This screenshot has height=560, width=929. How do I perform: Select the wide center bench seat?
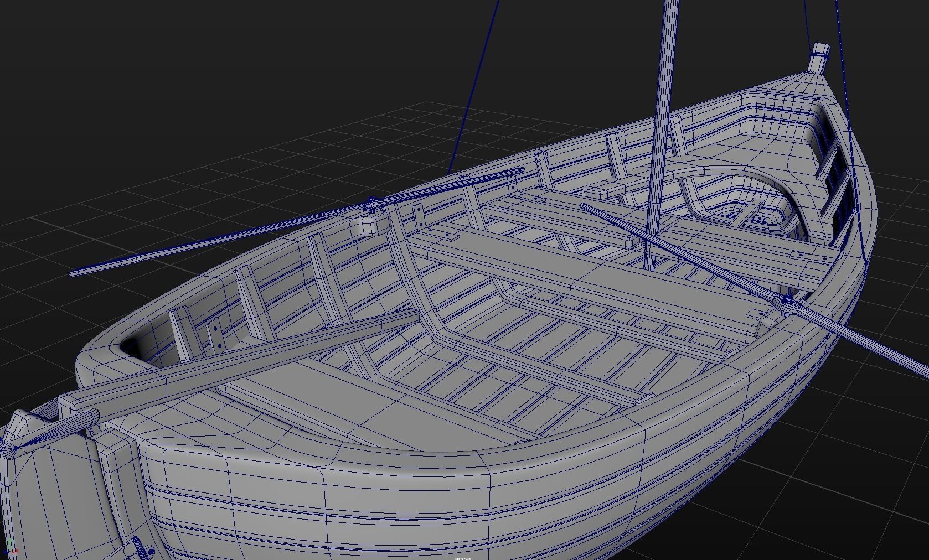click(587, 279)
